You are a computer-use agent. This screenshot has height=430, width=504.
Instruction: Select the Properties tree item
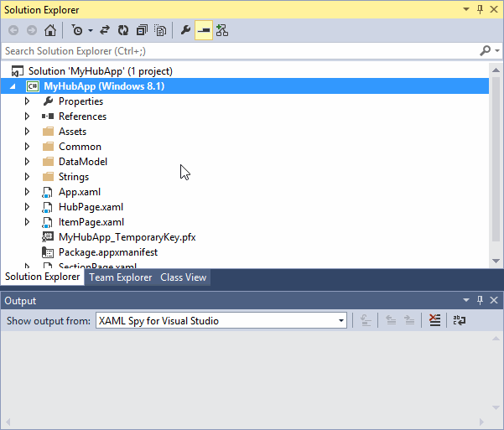click(81, 101)
